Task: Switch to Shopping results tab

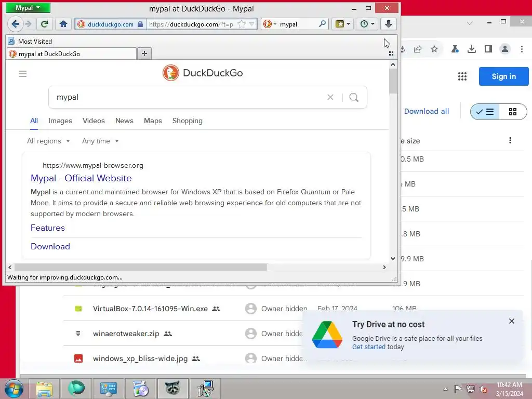Action: click(187, 121)
